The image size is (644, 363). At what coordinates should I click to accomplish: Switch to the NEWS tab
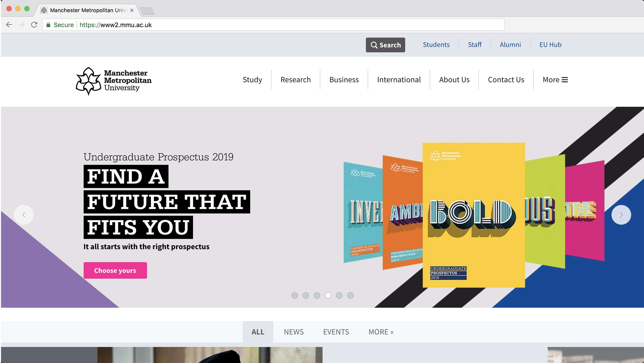(x=293, y=332)
